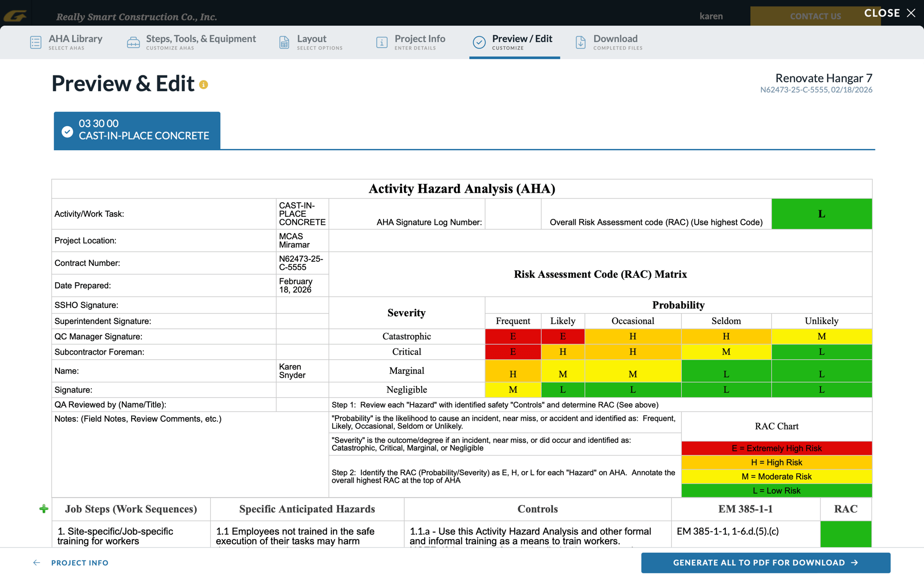Open the Download tab
Image resolution: width=924 pixels, height=578 pixels.
[x=609, y=42]
